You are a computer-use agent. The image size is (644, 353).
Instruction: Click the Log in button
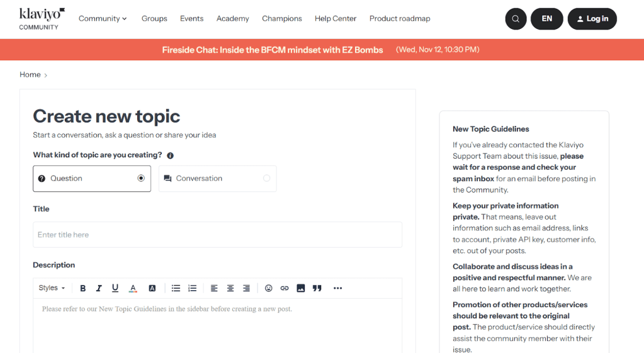[592, 19]
